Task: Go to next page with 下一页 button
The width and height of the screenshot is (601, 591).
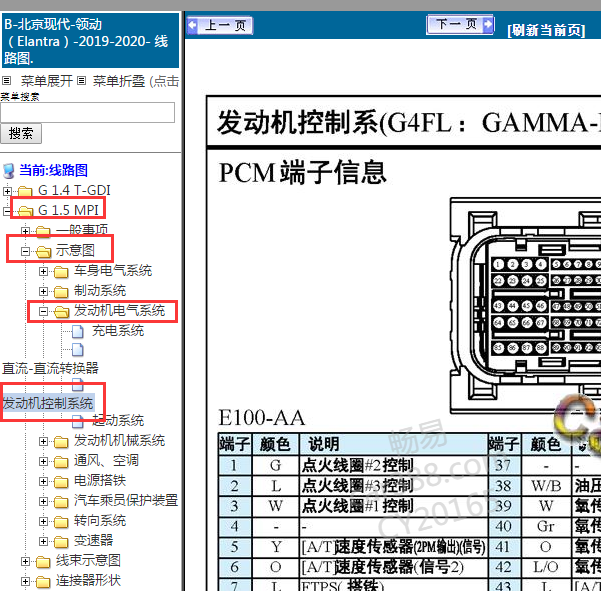Action: click(460, 25)
